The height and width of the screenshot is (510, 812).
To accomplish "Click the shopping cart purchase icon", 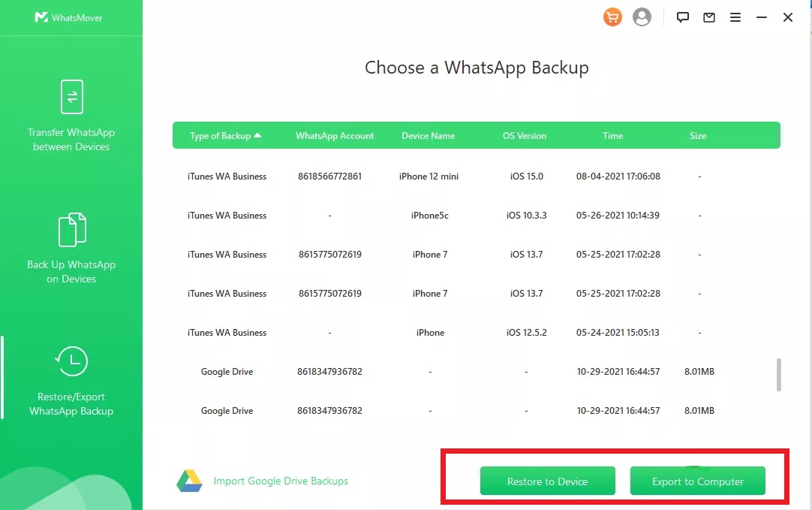I will coord(613,17).
